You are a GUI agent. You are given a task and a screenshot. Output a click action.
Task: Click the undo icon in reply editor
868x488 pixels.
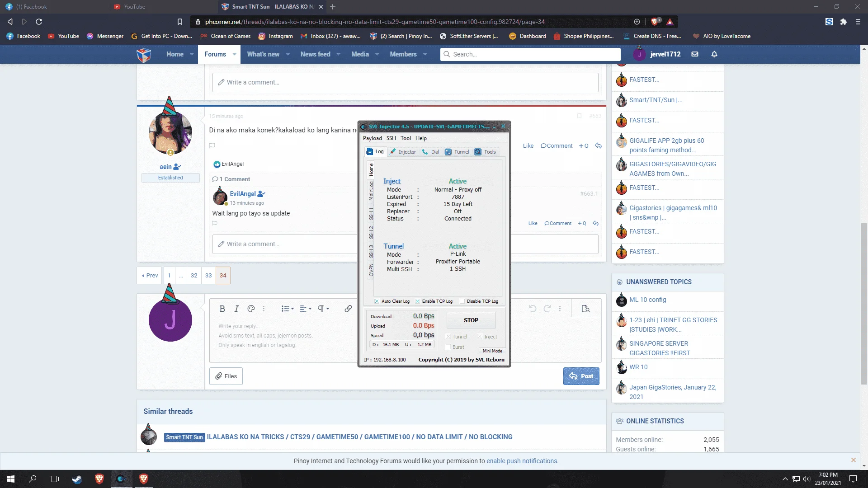coord(533,309)
